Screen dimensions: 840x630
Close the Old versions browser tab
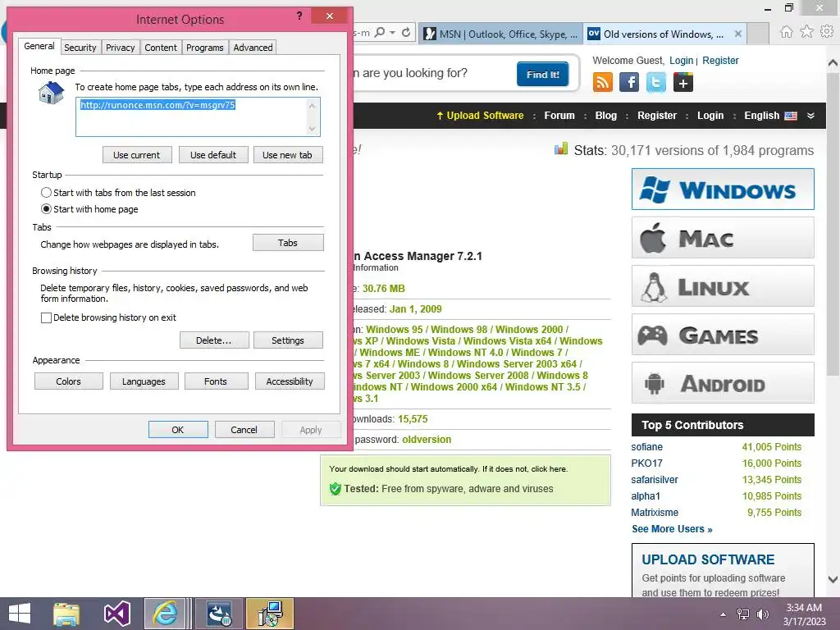pos(738,34)
